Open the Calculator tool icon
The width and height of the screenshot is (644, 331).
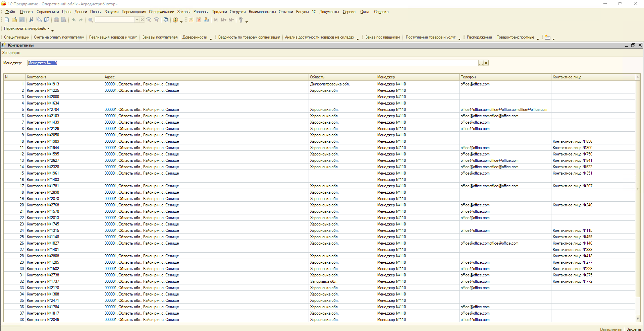191,20
